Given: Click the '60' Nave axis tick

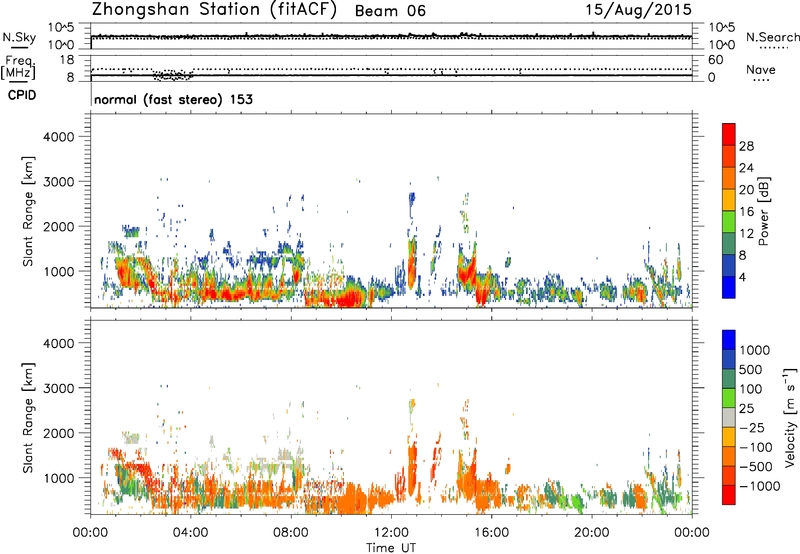Looking at the screenshot, I should pos(716,60).
